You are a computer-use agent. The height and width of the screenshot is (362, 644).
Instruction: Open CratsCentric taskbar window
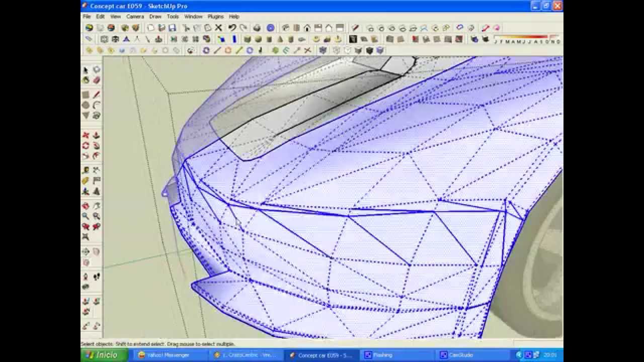click(247, 355)
